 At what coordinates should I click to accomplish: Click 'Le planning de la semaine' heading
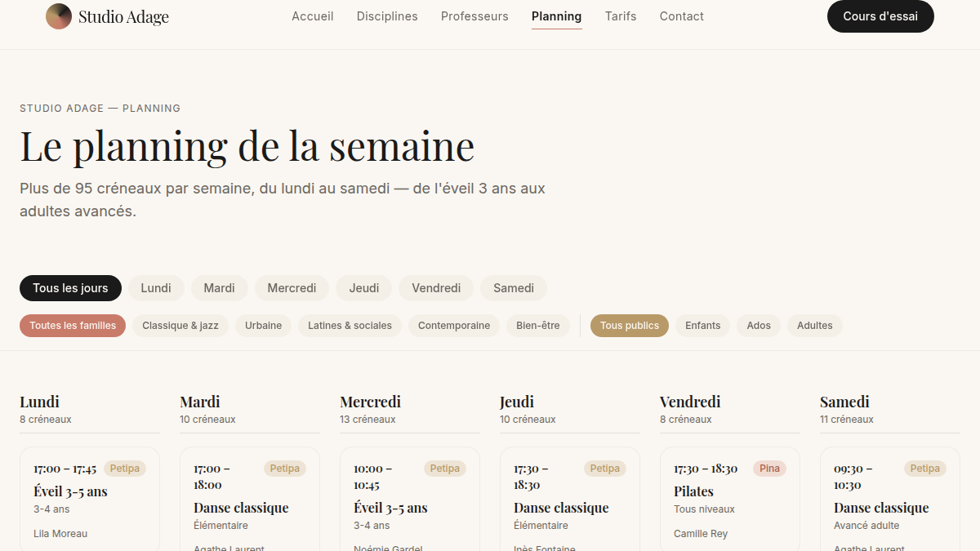click(x=247, y=147)
